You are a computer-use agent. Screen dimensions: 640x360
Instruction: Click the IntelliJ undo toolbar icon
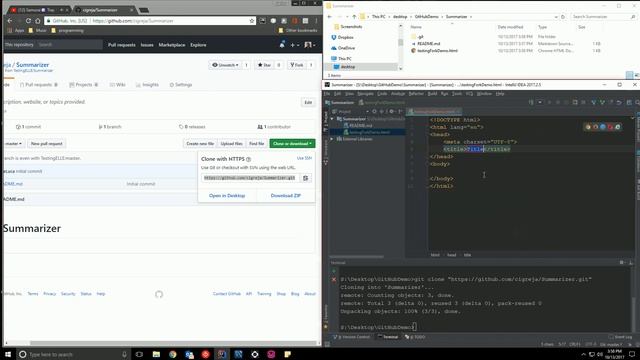pyautogui.click(x=619, y=102)
